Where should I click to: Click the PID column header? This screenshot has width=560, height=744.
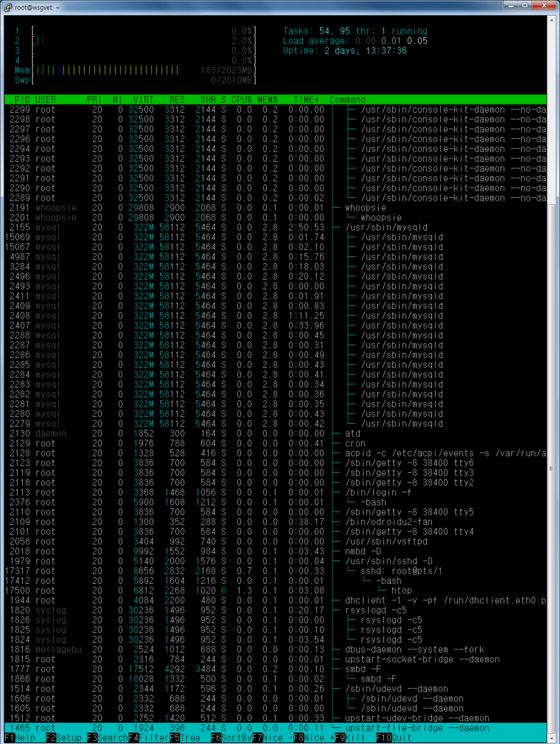(x=22, y=100)
